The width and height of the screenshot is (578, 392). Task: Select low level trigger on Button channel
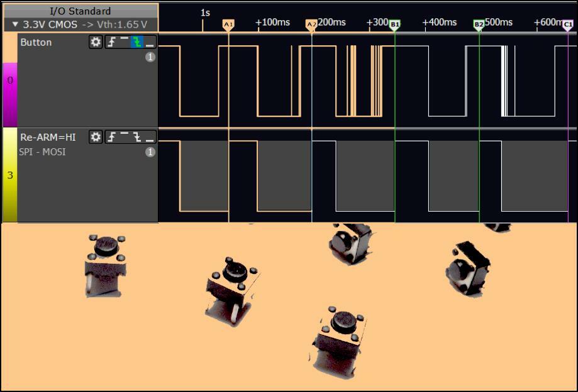click(x=150, y=42)
